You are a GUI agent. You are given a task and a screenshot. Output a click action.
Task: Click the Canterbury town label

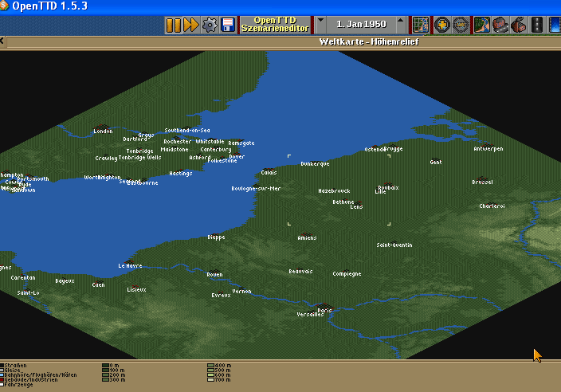pos(216,150)
